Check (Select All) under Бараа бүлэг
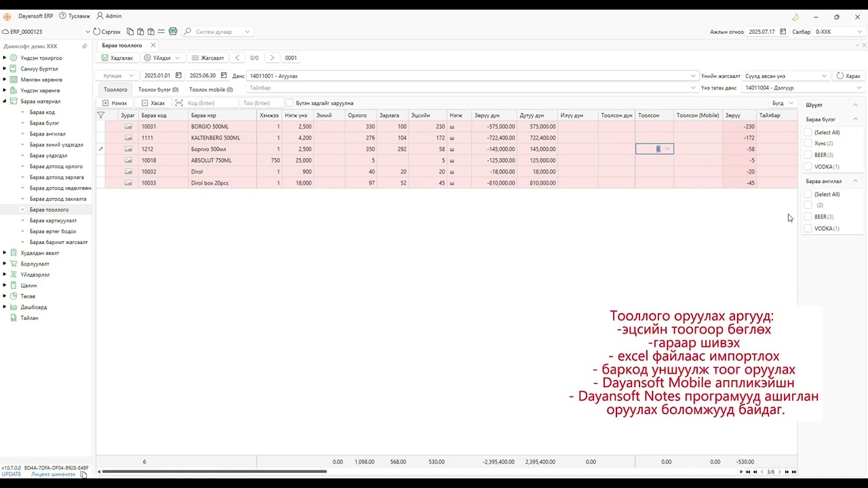Screen dimensions: 868x488 808,133
